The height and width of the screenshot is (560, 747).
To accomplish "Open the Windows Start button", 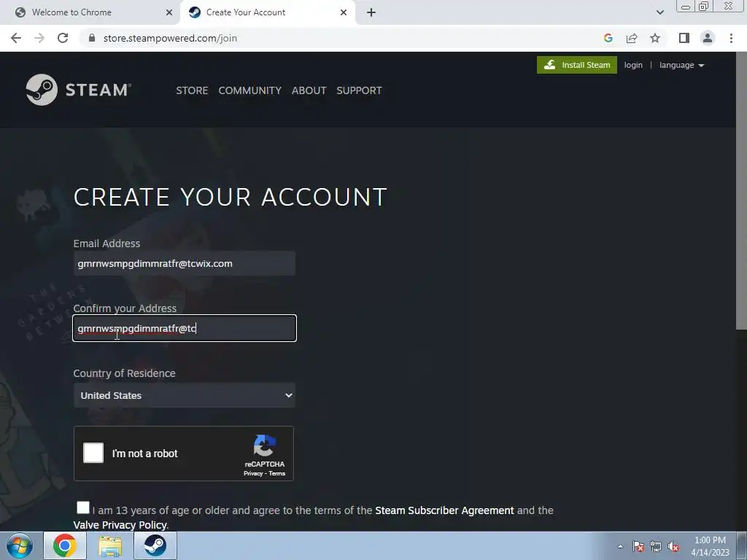I will (20, 545).
